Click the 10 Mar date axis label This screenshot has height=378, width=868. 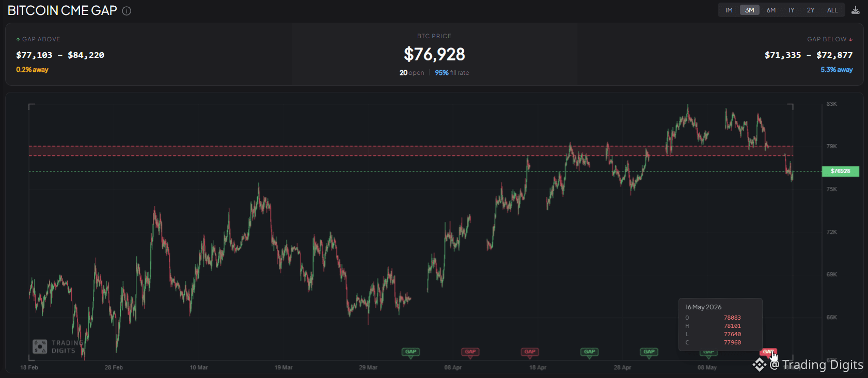(x=199, y=368)
